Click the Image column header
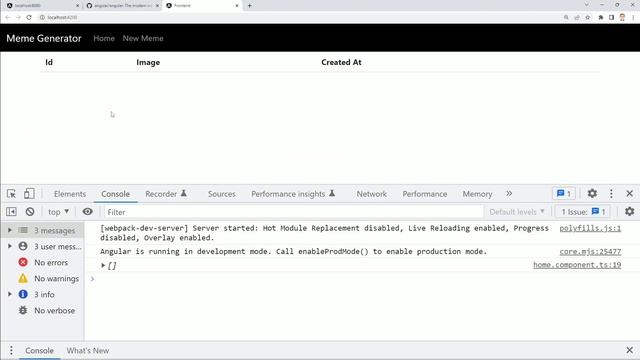This screenshot has height=360, width=640. point(148,62)
